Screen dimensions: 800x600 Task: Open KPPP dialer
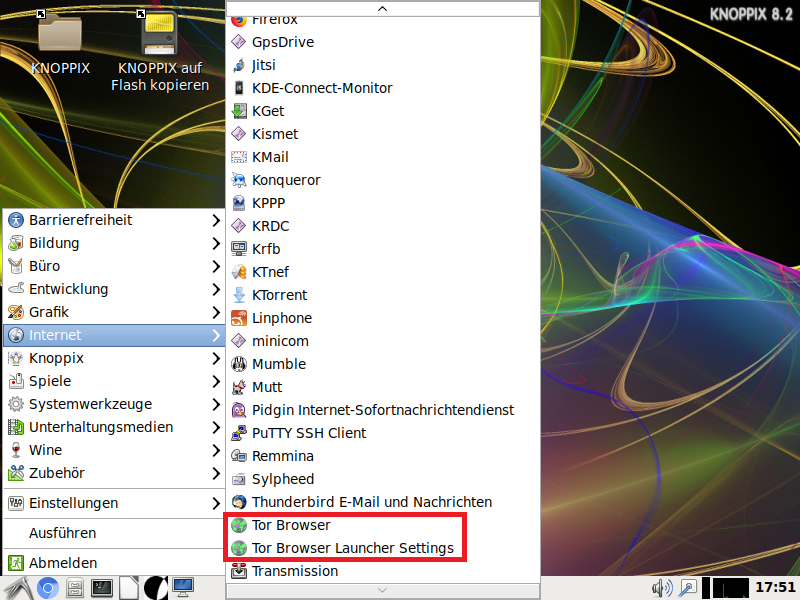pos(383,203)
